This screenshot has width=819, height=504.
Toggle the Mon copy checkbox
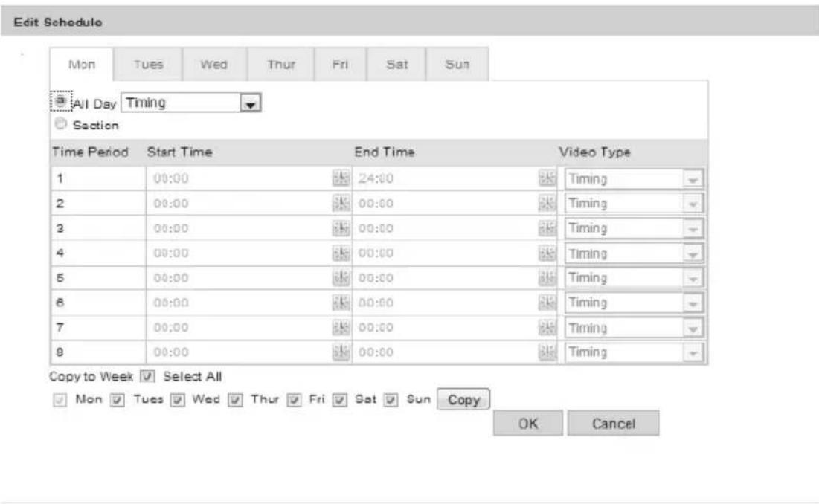click(60, 400)
